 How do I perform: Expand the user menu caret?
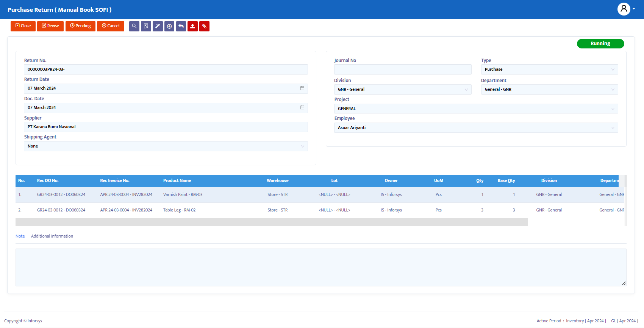(x=634, y=9)
